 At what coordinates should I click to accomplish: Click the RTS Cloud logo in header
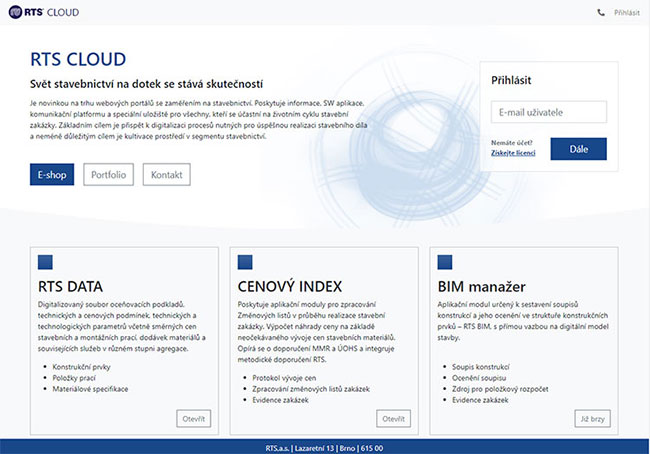[x=44, y=12]
